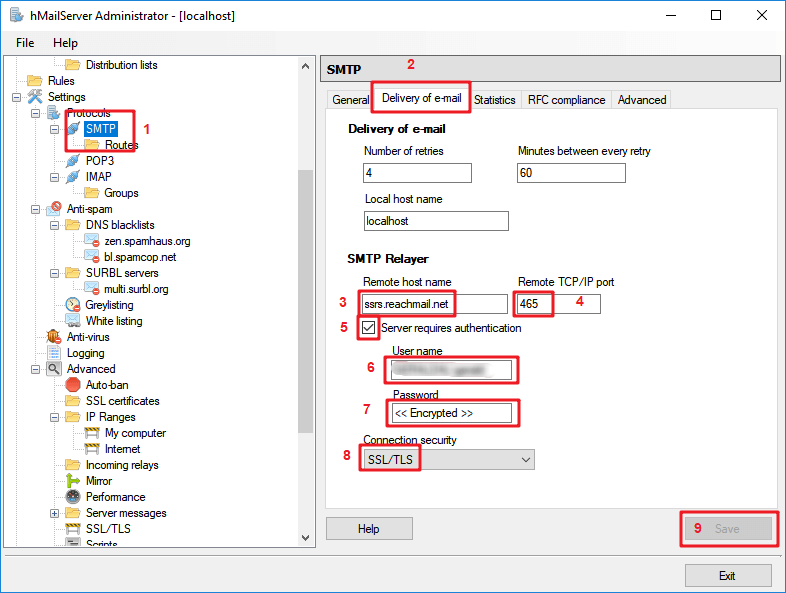Image resolution: width=786 pixels, height=593 pixels.
Task: Click the White listing envelope icon
Action: pyautogui.click(x=73, y=321)
